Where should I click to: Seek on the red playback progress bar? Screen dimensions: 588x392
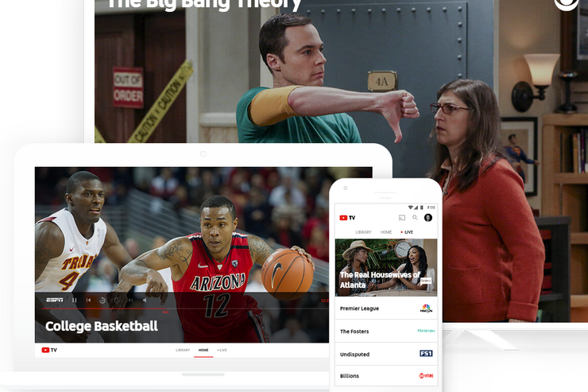(x=104, y=309)
